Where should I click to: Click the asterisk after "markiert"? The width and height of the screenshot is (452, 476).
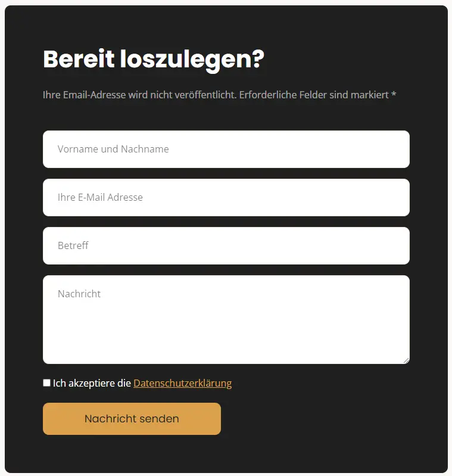[x=394, y=94]
